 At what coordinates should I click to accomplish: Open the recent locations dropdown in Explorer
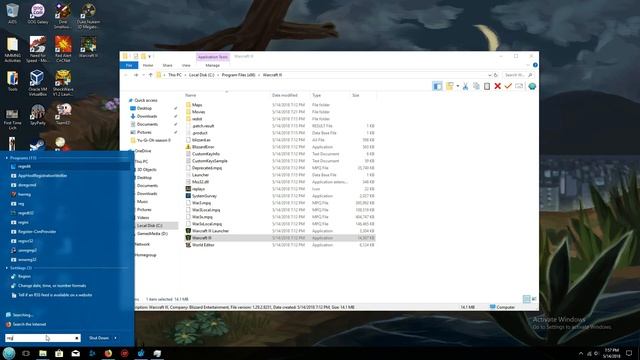(x=143, y=75)
